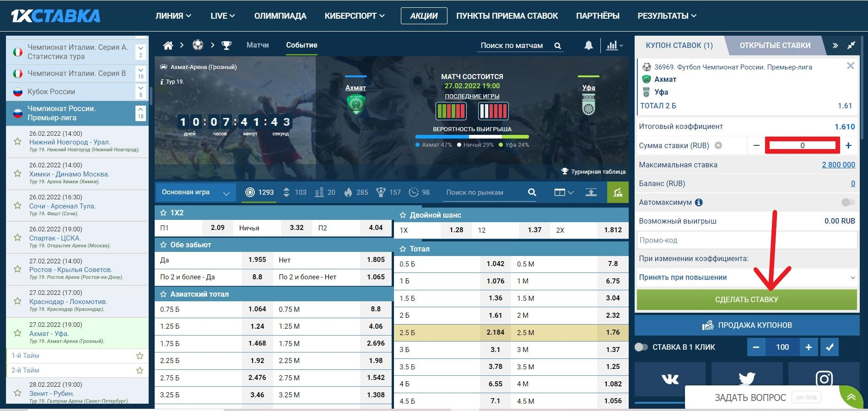This screenshot has height=411, width=868.
Task: Open VK social network icon
Action: tap(670, 379)
